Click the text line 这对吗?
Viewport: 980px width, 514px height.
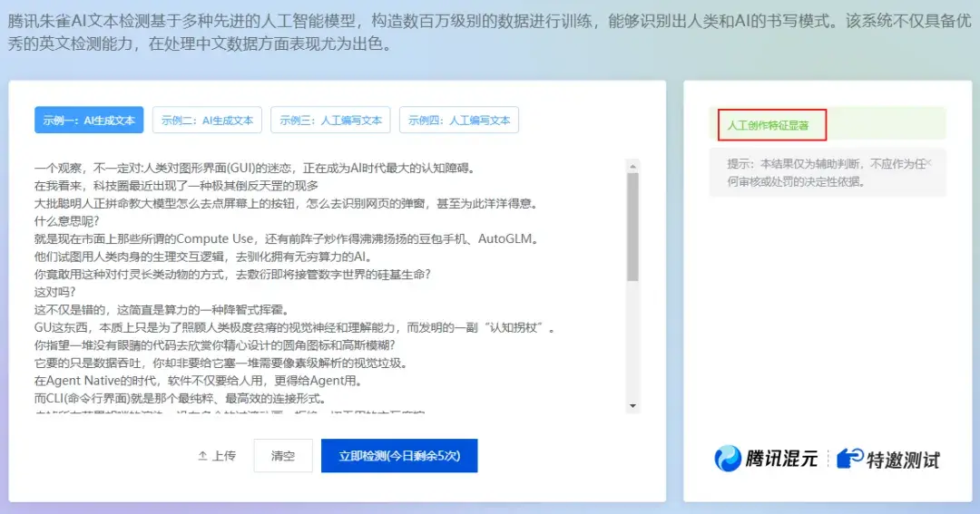55,292
